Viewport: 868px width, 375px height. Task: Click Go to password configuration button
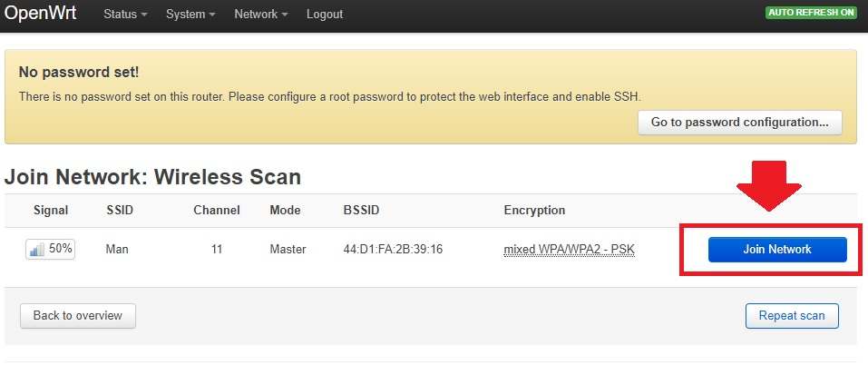(x=739, y=123)
